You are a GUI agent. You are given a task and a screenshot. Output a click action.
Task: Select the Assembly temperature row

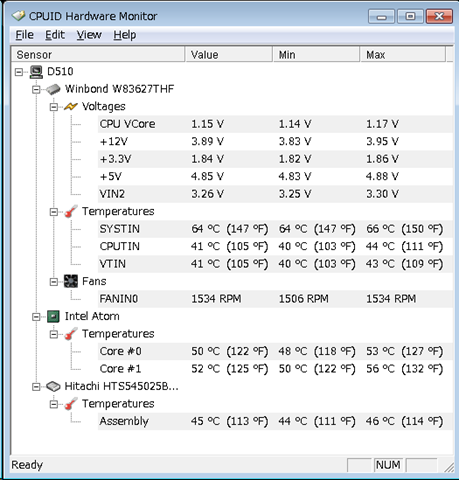click(275, 421)
